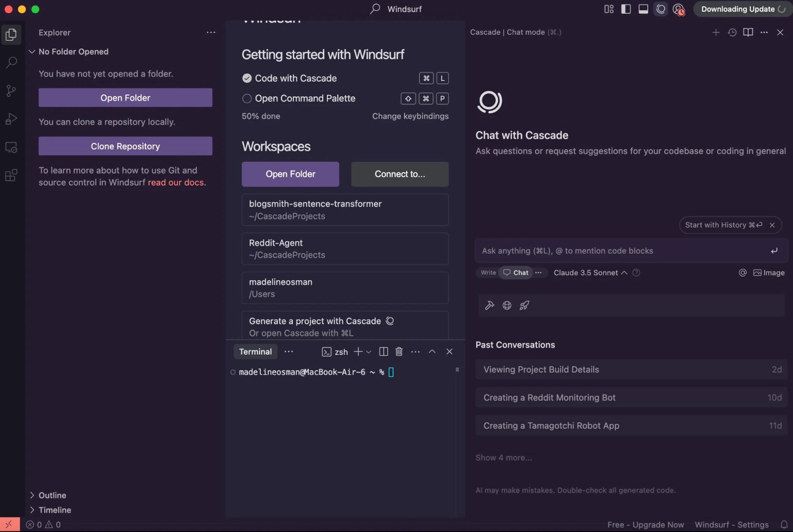Switch to Write mode in Cascade
The width and height of the screenshot is (793, 532).
click(487, 273)
